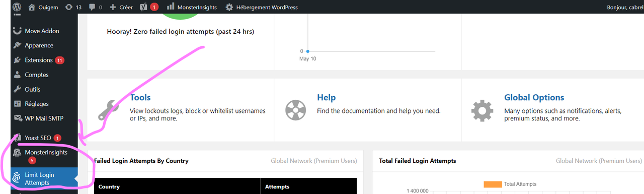Toggle the Total Attempts chart legend swatch

pos(493,184)
